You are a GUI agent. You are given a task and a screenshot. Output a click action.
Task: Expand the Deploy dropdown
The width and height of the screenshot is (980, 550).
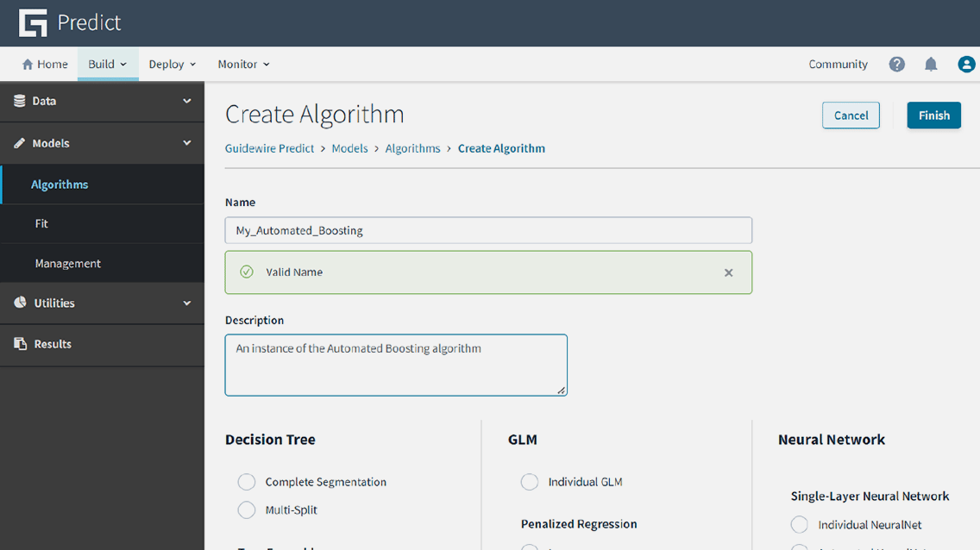pyautogui.click(x=172, y=64)
